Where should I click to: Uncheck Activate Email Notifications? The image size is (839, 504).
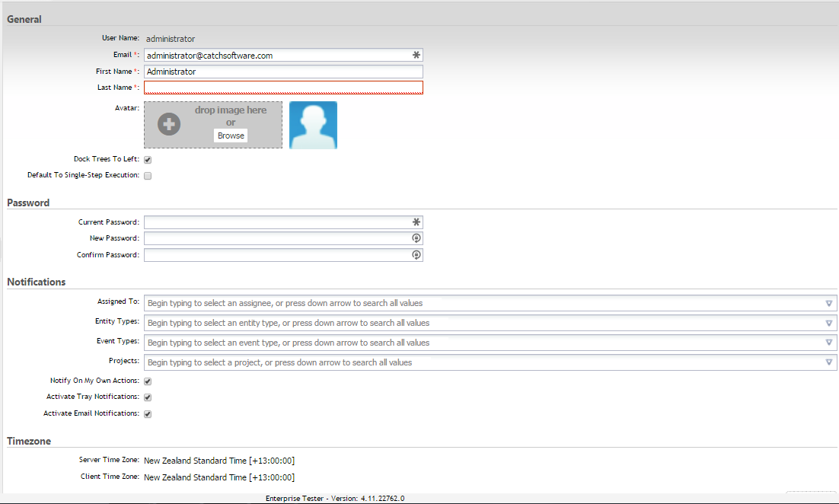tap(148, 414)
